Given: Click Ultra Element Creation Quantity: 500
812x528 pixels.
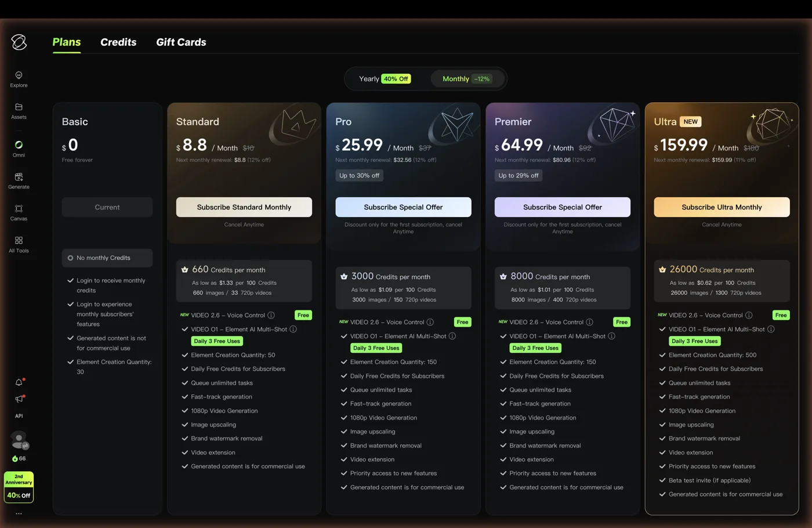Looking at the screenshot, I should [x=712, y=355].
